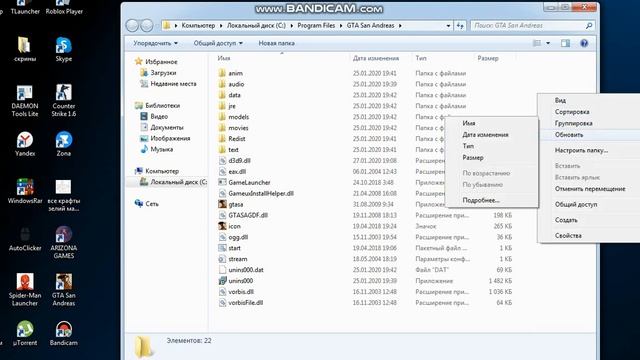Open the Zona desktop shortcut
Viewport: 640px width, 360px height.
pyautogui.click(x=64, y=144)
